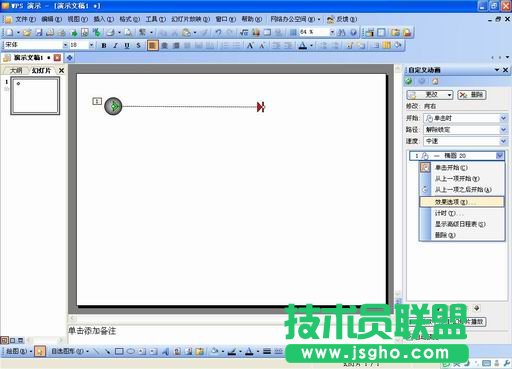Viewport: 512px width, 369px height.
Task: Choose 从上一项之后开始 from the context menu
Action: pyautogui.click(x=462, y=190)
